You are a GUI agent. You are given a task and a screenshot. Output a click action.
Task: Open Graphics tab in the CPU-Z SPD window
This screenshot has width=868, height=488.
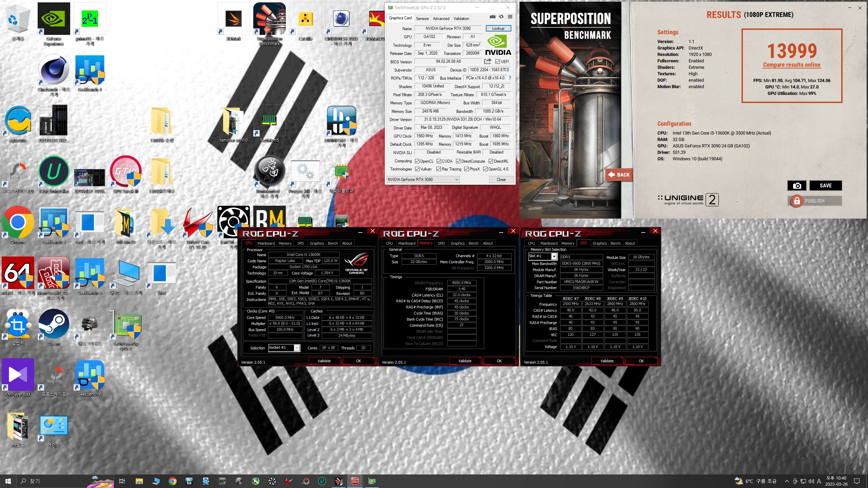[x=599, y=243]
